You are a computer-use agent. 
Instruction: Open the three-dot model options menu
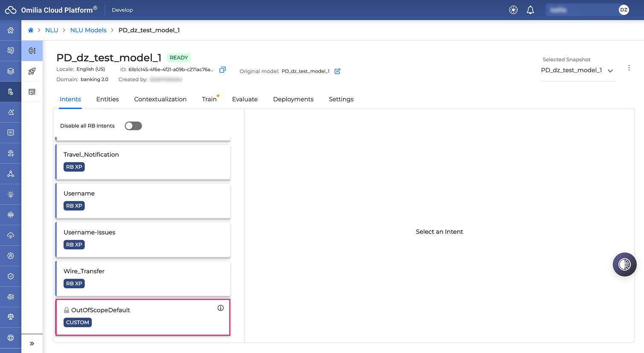point(629,68)
